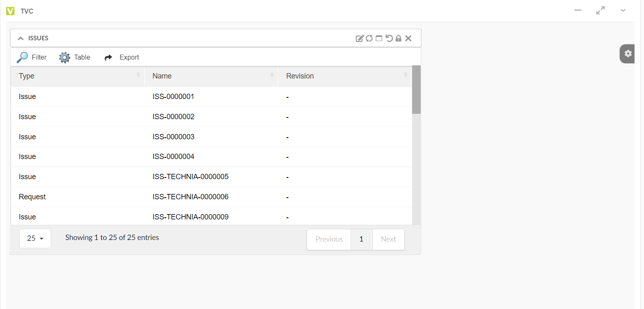Click the green TVC logo icon
This screenshot has height=309, width=644.
coord(11,11)
